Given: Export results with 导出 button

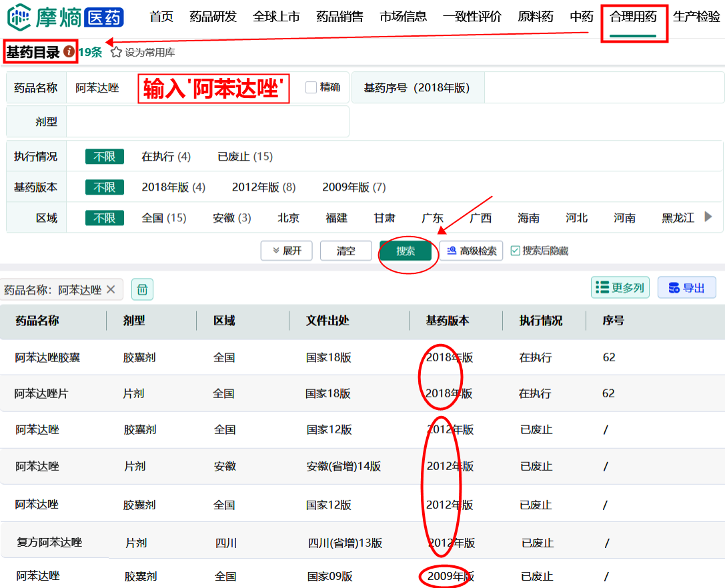Looking at the screenshot, I should pyautogui.click(x=686, y=287).
